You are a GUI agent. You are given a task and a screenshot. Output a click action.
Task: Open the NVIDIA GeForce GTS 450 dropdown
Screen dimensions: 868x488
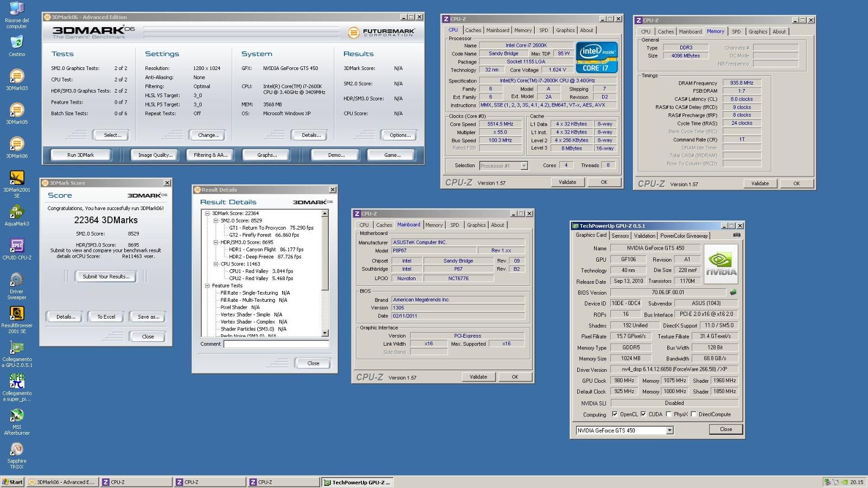click(669, 430)
